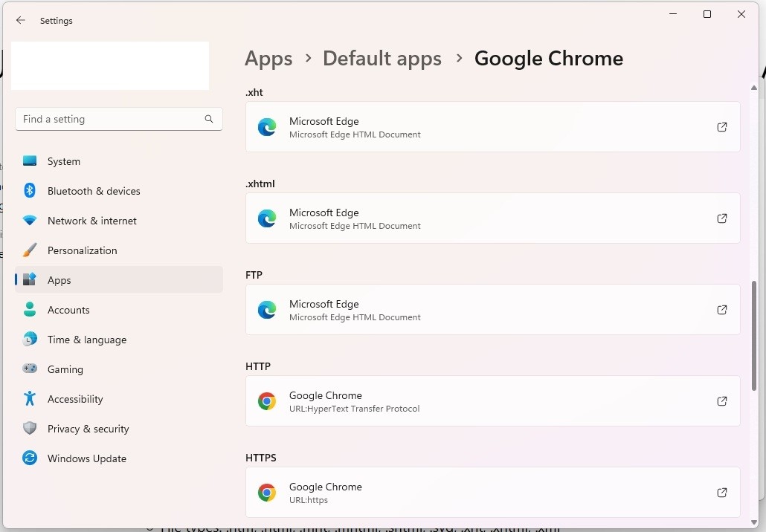This screenshot has height=532, width=766.
Task: Click the open-external icon for .xhtml
Action: [x=721, y=218]
